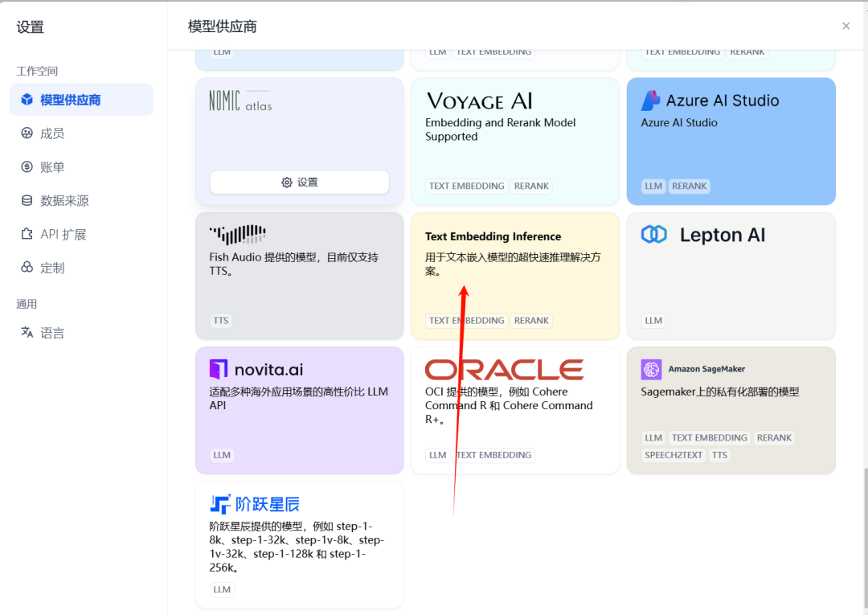Click the RERANK tag on Voyage AI card
Image resolution: width=868 pixels, height=615 pixels.
pyautogui.click(x=531, y=186)
